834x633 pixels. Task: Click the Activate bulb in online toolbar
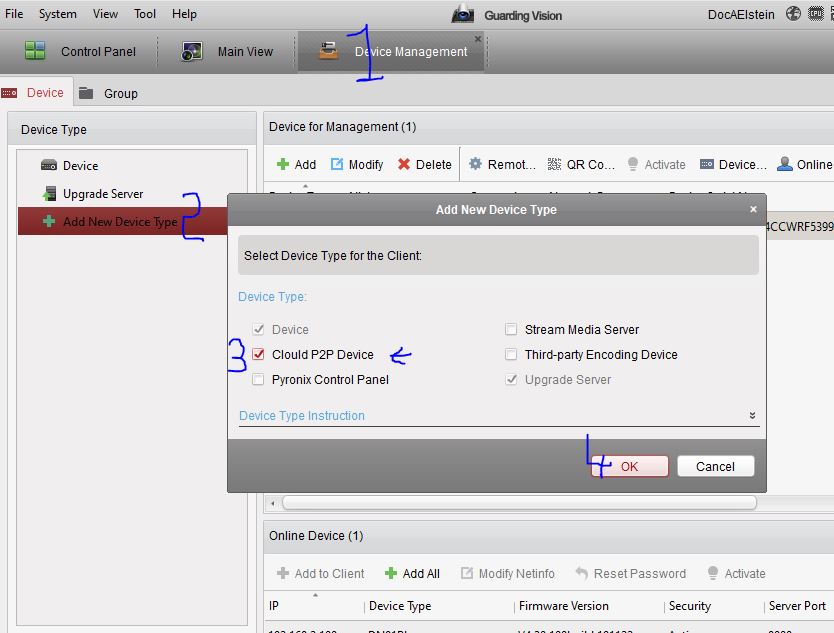point(713,573)
